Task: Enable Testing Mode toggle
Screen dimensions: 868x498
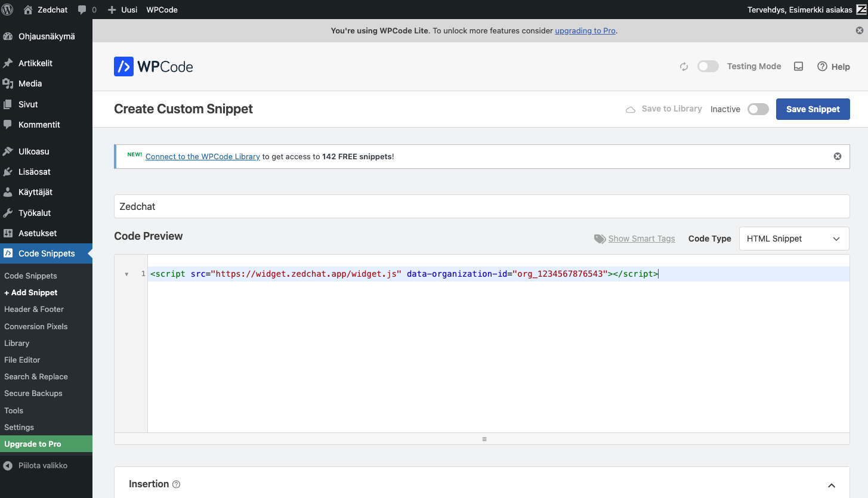Action: coord(708,67)
